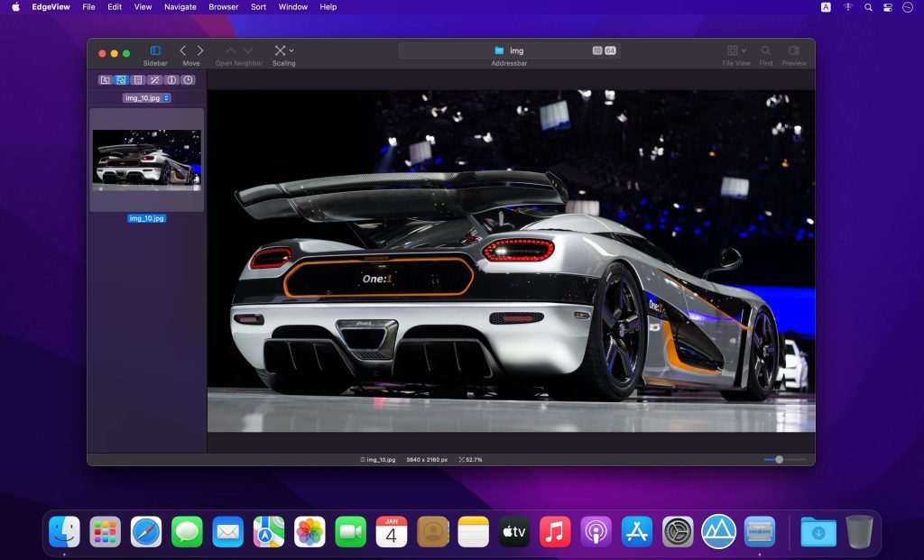Viewport: 924px width, 560px height.
Task: Switch sidebar to thumbnail view
Action: pos(122,79)
